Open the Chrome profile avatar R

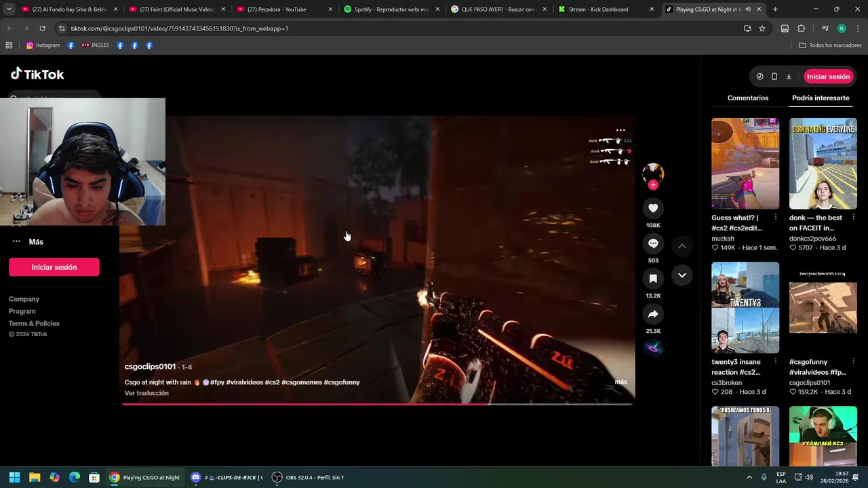(x=842, y=28)
